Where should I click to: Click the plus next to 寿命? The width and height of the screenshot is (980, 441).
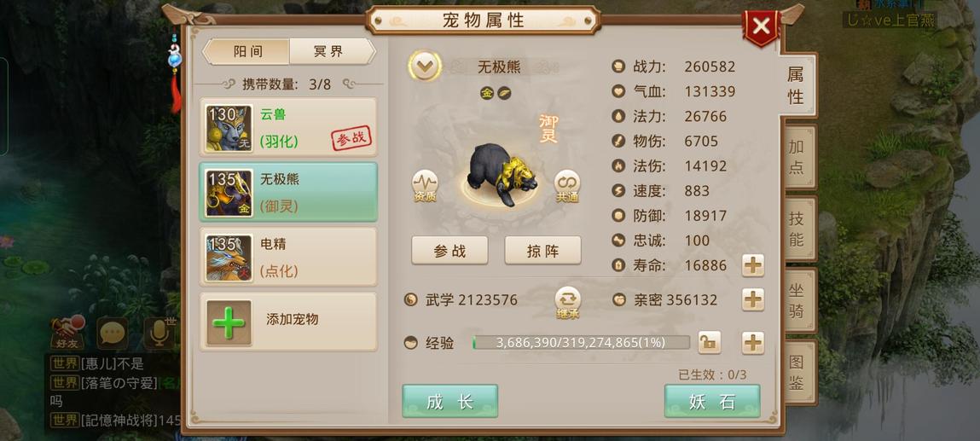pyautogui.click(x=753, y=265)
